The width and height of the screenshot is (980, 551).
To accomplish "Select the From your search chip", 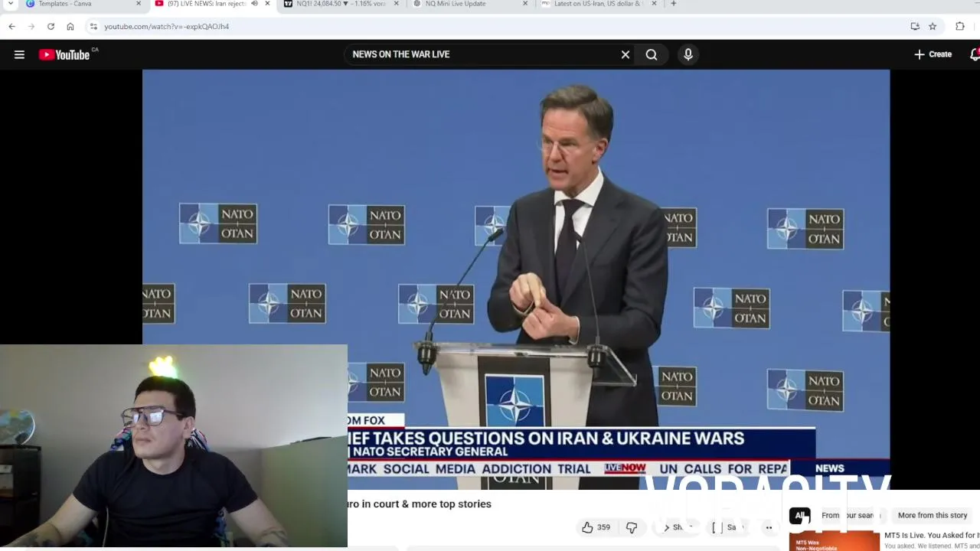I will [x=849, y=515].
